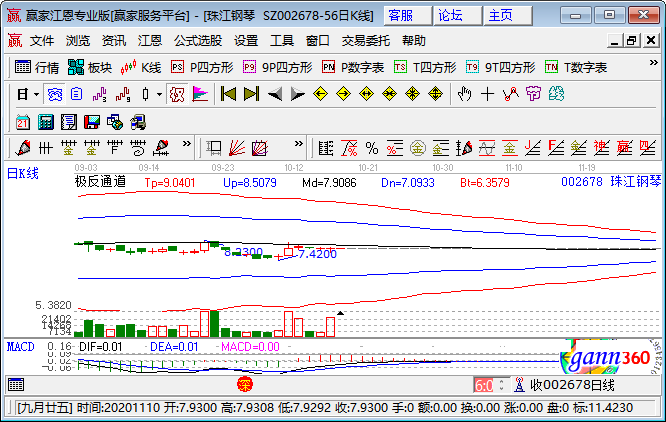Click the 主页 button in title bar

click(508, 16)
